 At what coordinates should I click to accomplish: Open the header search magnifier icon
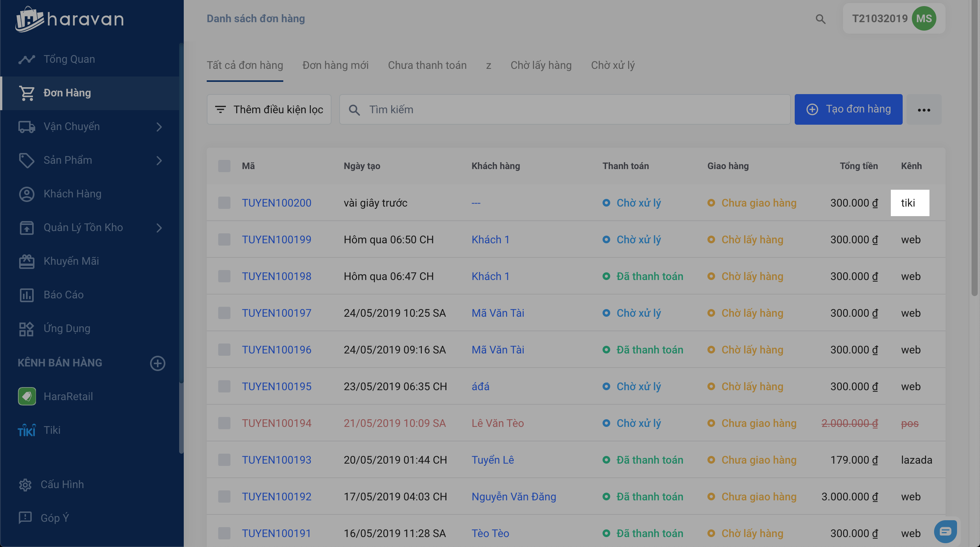click(820, 19)
